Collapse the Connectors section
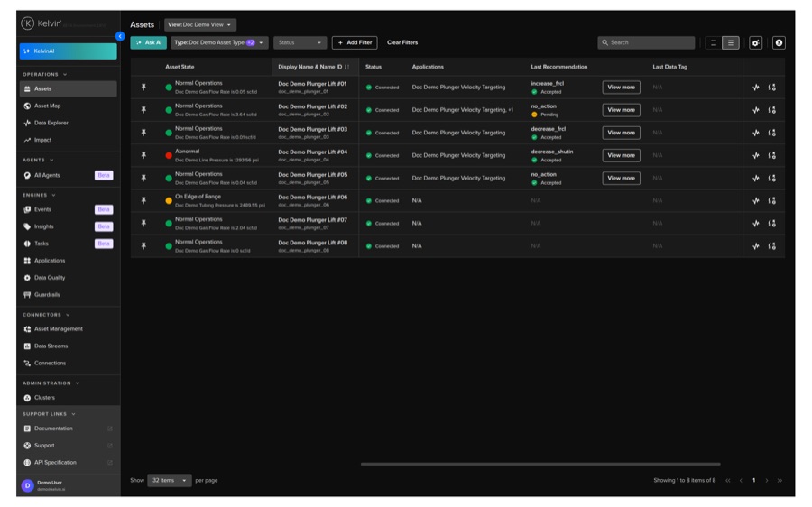Viewport: 812px width, 507px height. coord(68,316)
